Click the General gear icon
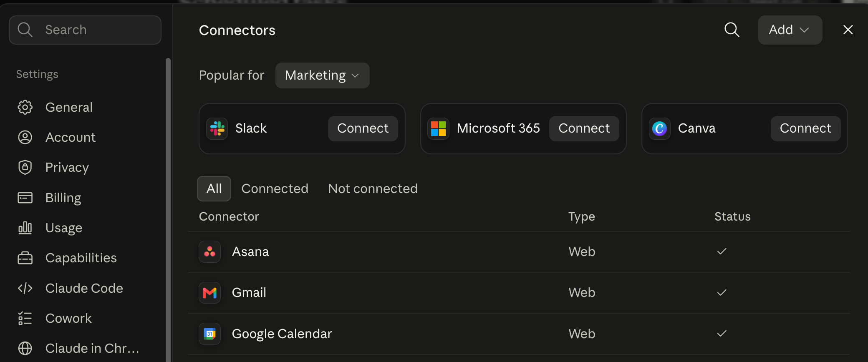 click(25, 107)
